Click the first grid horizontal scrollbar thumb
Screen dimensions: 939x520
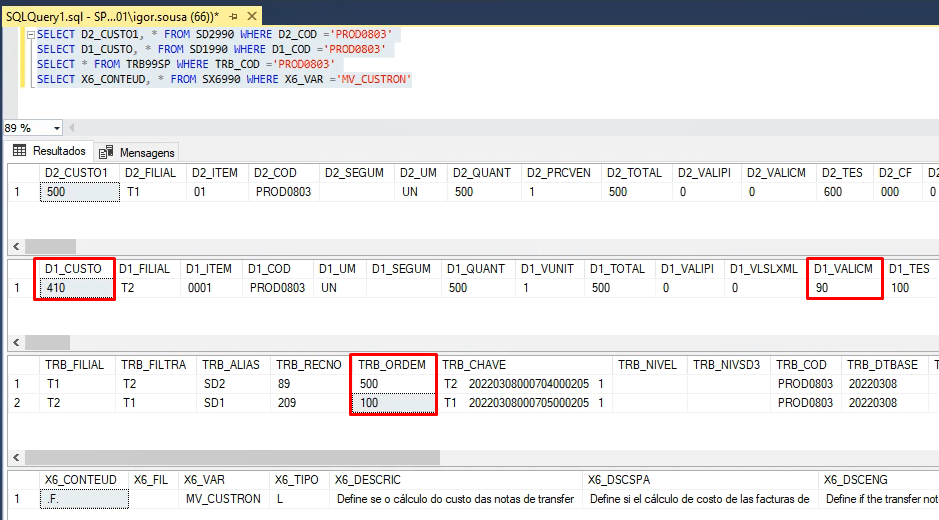point(50,246)
